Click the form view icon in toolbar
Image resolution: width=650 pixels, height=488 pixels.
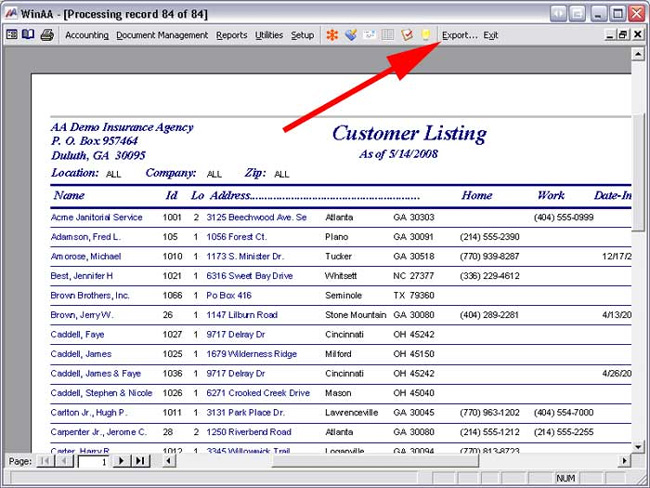[x=12, y=34]
